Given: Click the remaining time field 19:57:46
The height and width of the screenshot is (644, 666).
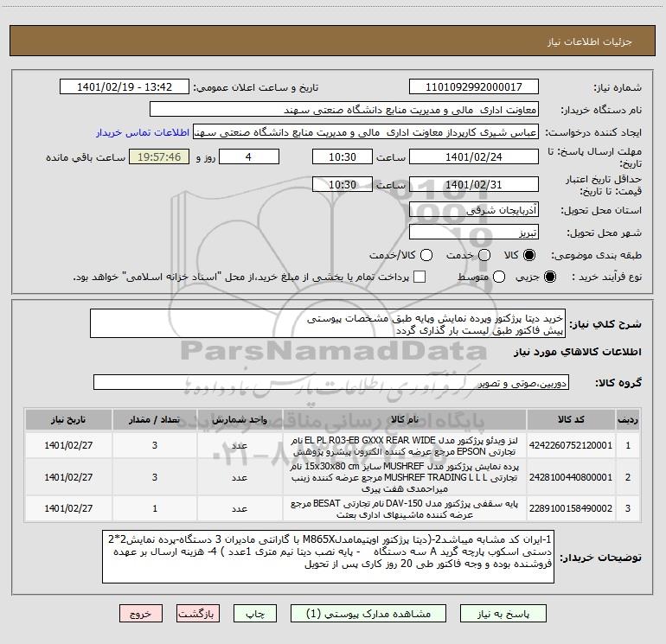Looking at the screenshot, I should point(159,156).
